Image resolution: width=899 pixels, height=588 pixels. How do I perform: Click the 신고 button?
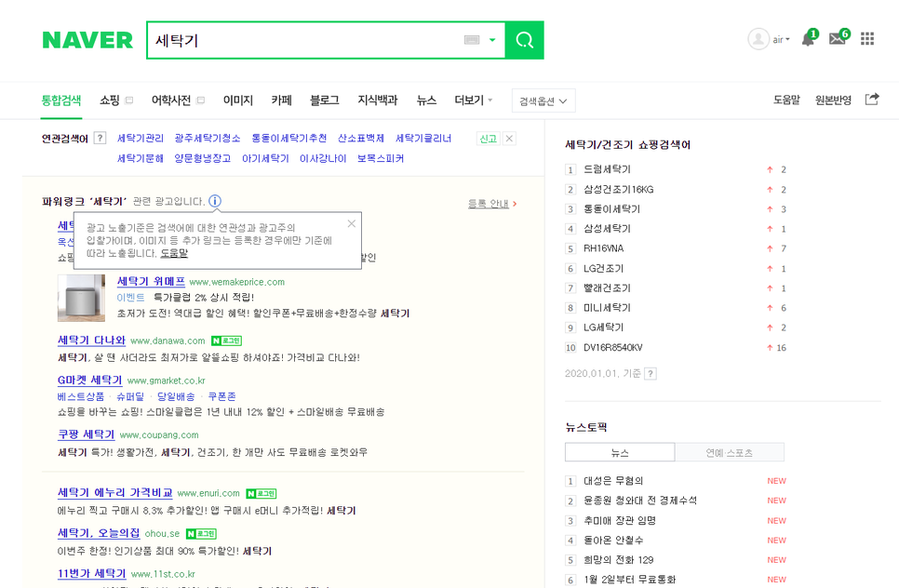point(488,138)
